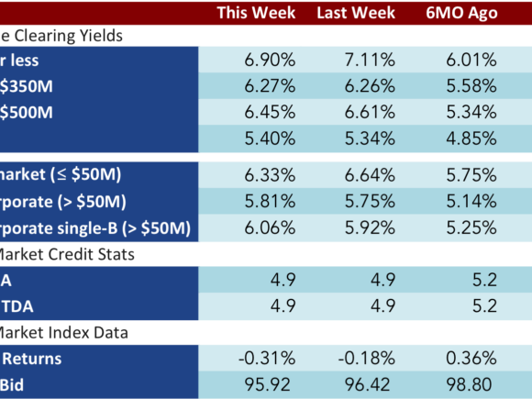Screen dimensions: 532x399
Task: Select the 5.40% This Week value
Action: pyautogui.click(x=270, y=139)
